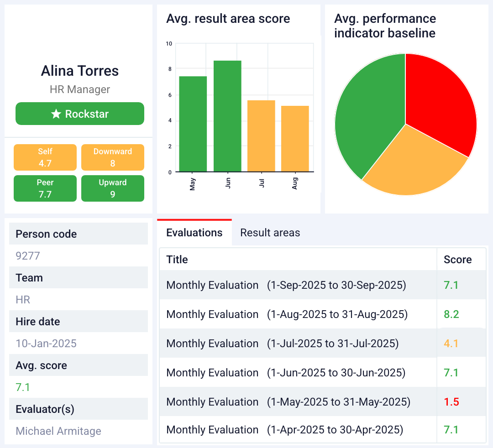Open the Upward score 9 tile

113,188
